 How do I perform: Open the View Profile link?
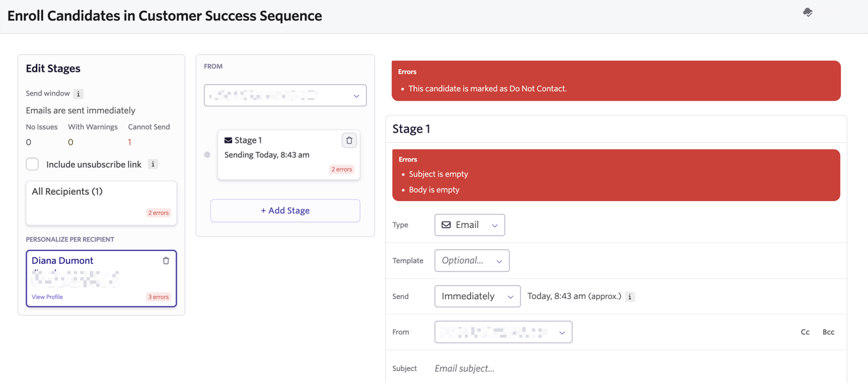click(x=47, y=297)
